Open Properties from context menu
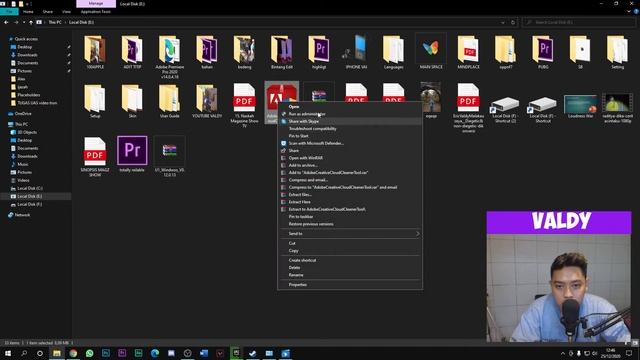Viewport: 640px width, 360px height. pyautogui.click(x=350, y=285)
